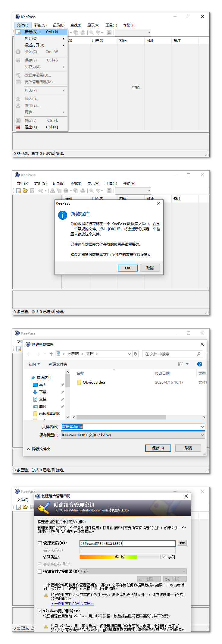
Task: Go up one folder level with the up arrow
Action: pos(51,354)
